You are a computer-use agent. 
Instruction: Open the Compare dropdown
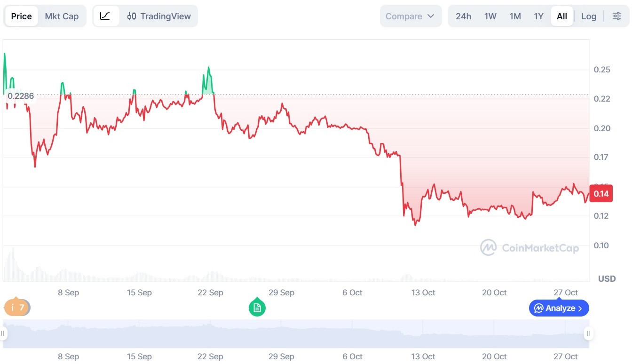click(x=411, y=16)
